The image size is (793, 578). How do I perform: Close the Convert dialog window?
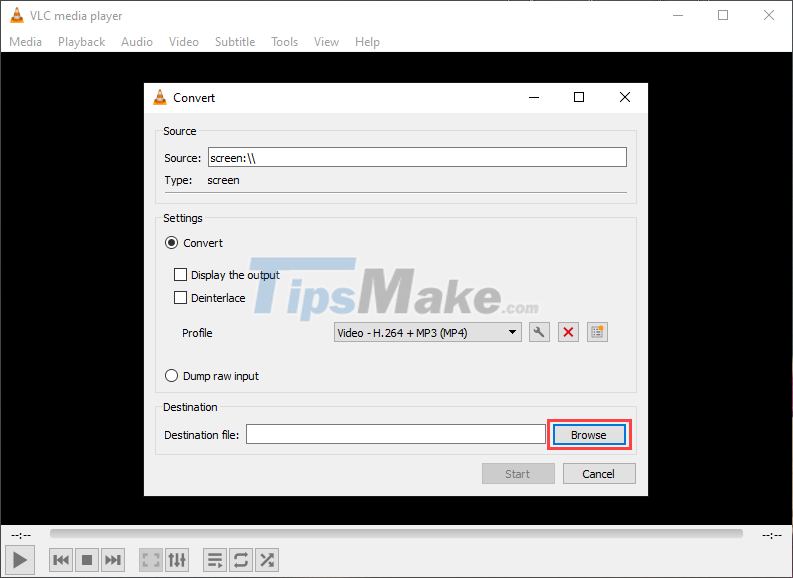click(x=625, y=97)
